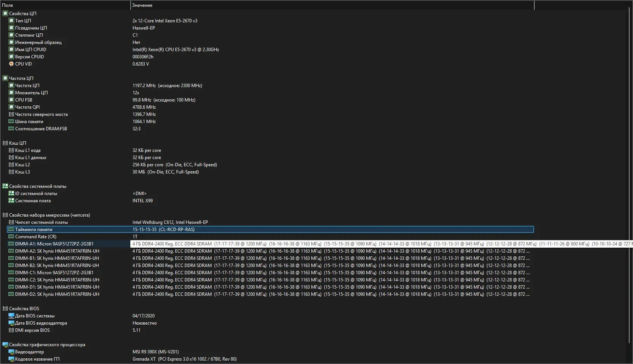Select the DIMM-C2 SK hynix row label
The width and height of the screenshot is (633, 364).
(x=57, y=280)
